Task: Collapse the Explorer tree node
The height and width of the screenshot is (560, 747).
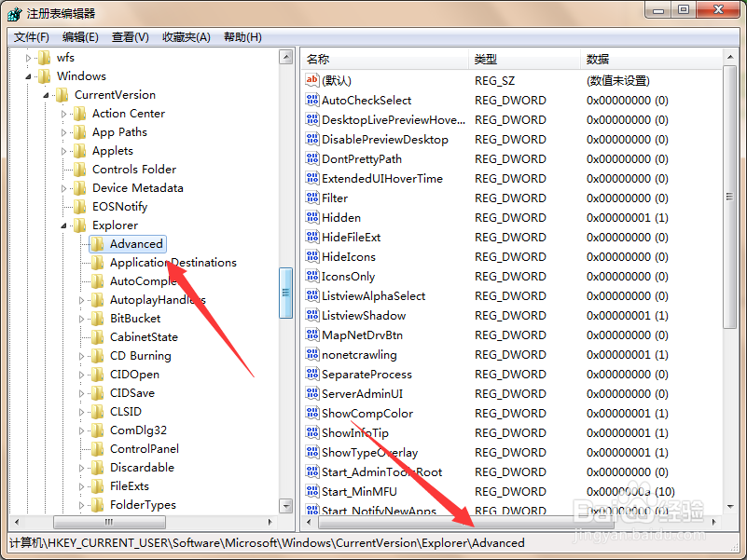Action: point(63,225)
